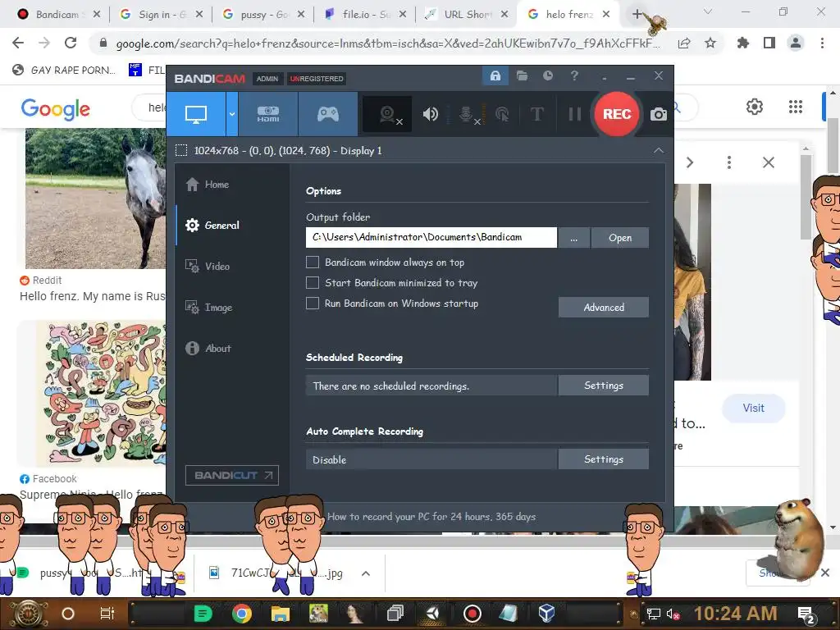Open a new Chrome tab

(637, 15)
